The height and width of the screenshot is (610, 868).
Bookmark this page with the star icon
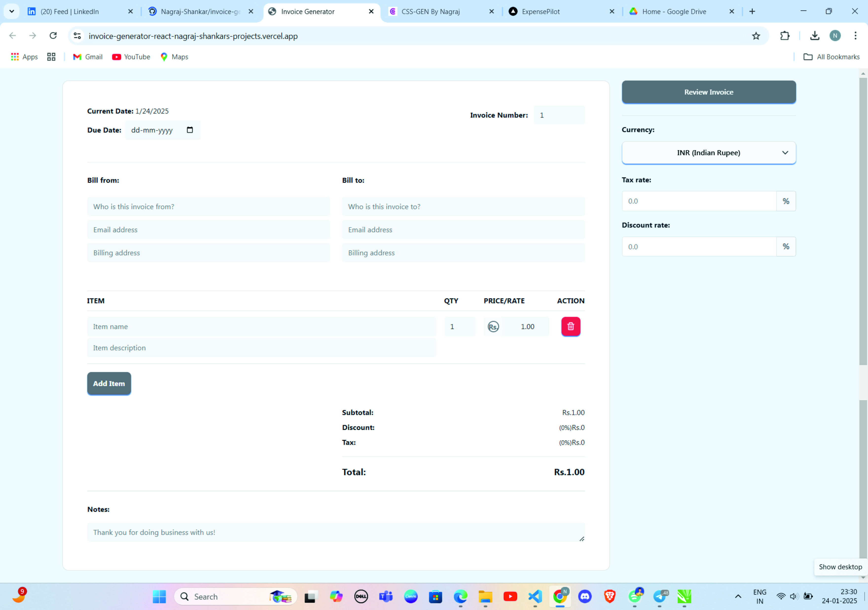pos(756,36)
